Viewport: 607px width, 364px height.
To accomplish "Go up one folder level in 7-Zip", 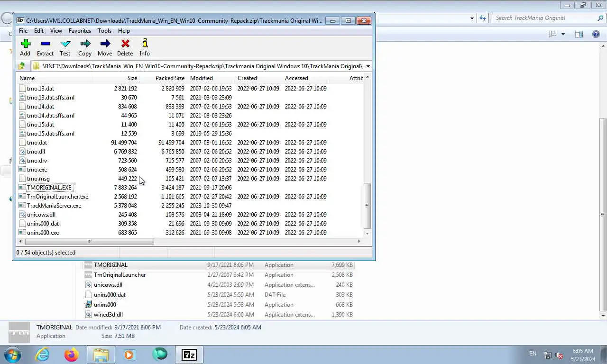I will click(x=22, y=66).
